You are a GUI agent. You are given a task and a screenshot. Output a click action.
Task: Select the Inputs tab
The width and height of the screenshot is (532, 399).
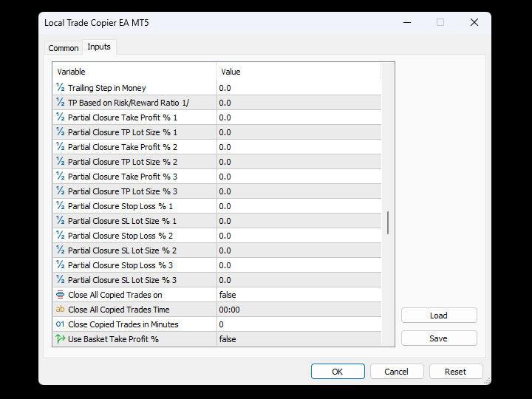click(99, 47)
